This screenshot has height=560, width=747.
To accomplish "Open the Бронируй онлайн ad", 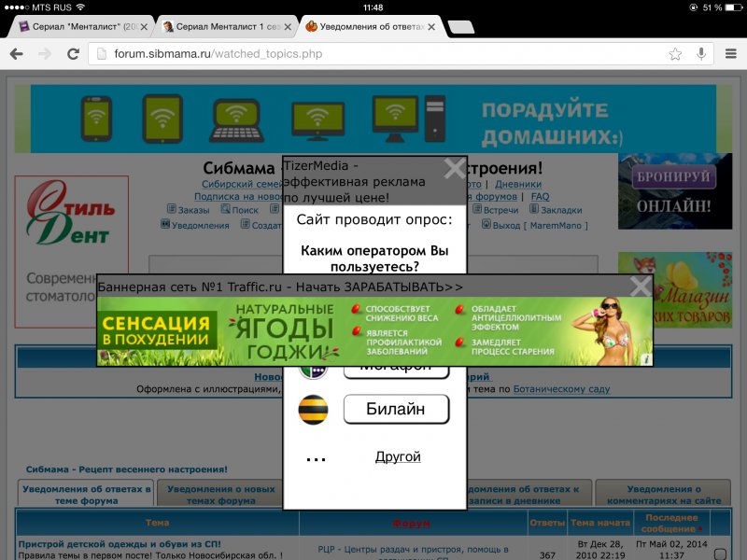I will [674, 191].
